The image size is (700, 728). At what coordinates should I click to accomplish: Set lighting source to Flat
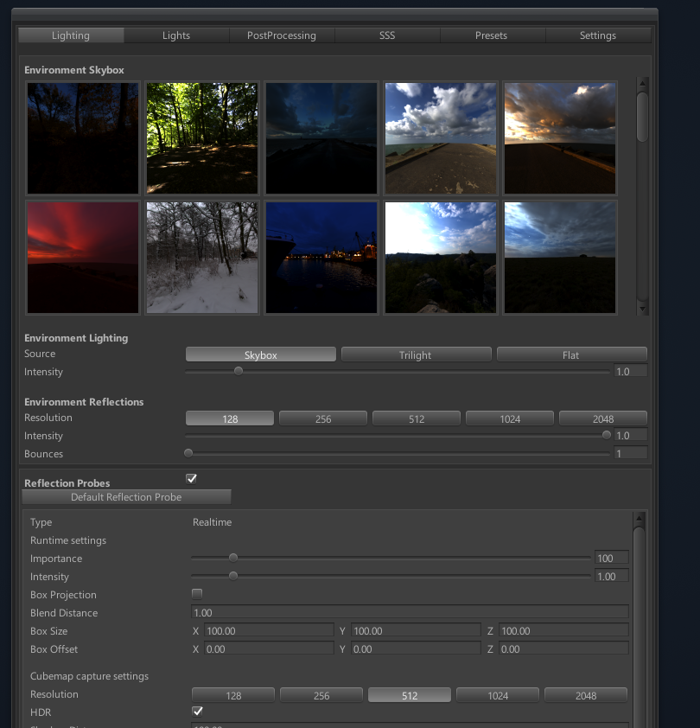click(x=571, y=354)
